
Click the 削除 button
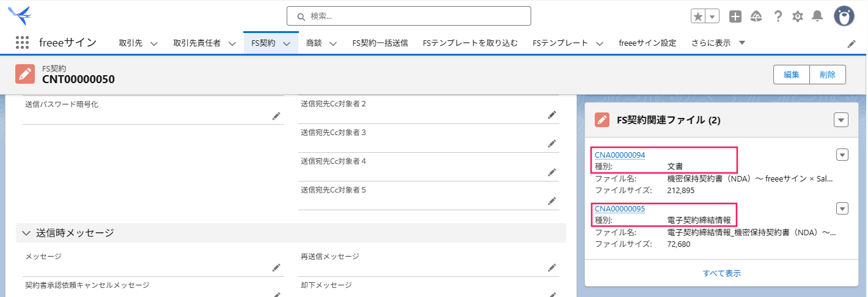point(828,75)
